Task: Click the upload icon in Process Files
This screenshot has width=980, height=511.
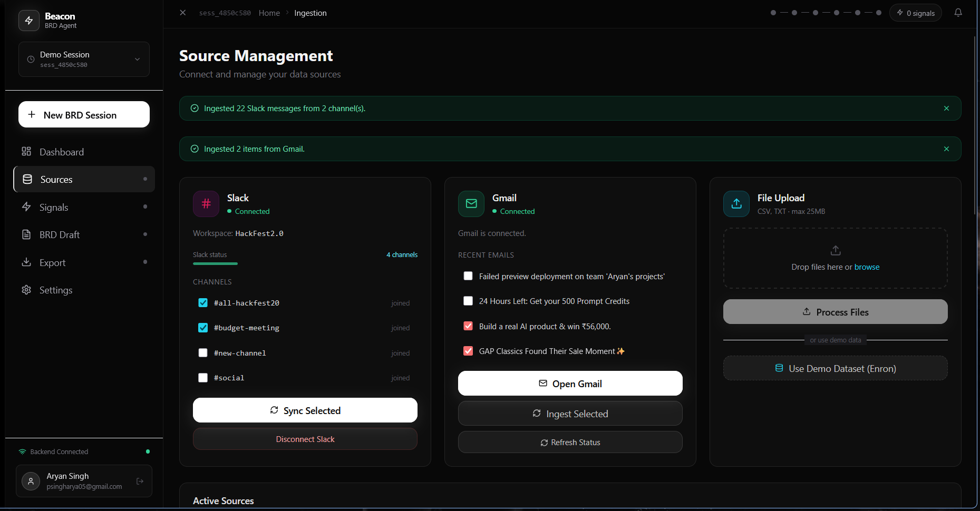Action: (x=807, y=311)
